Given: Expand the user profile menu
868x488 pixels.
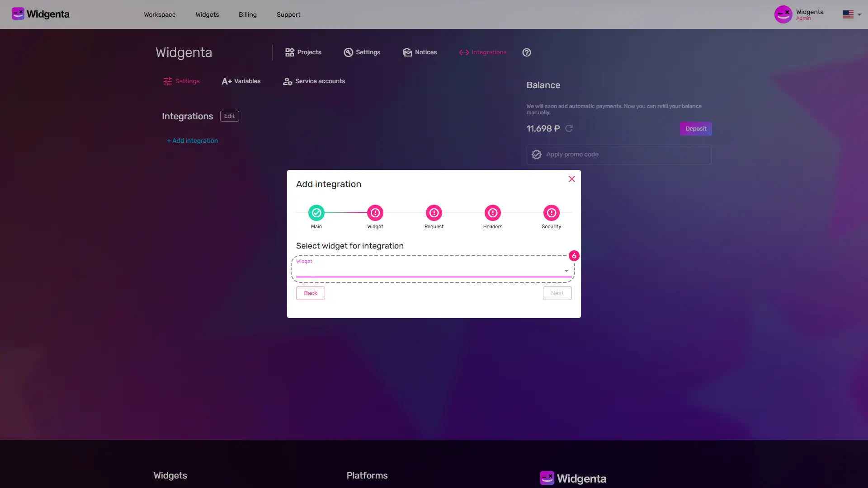Looking at the screenshot, I should 800,14.
